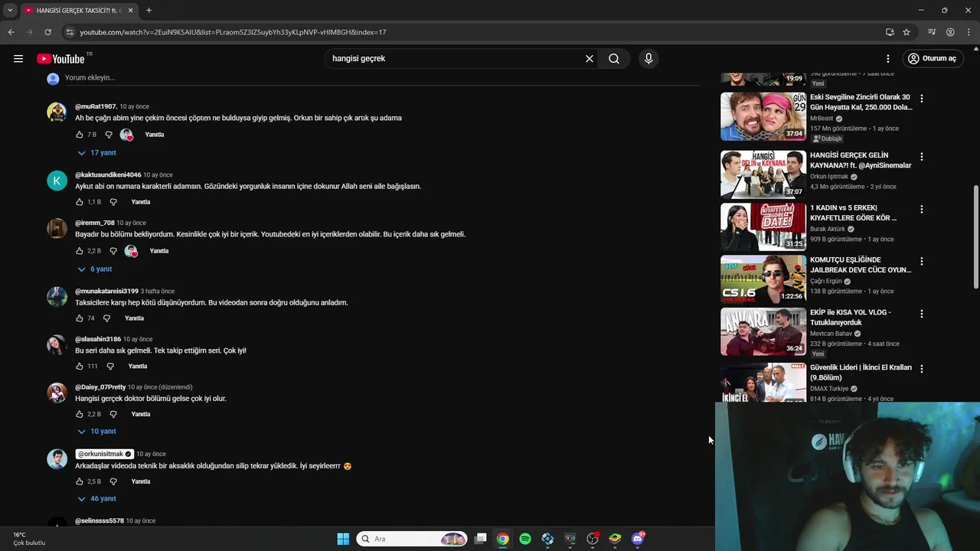Open @Daisy_07Pretty channel link
The height and width of the screenshot is (551, 980).
click(100, 387)
